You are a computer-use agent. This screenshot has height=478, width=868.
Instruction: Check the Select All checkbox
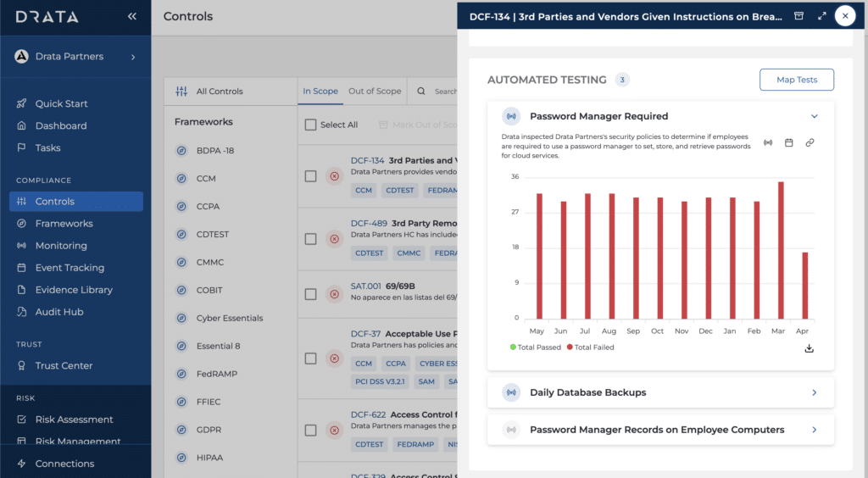[310, 125]
